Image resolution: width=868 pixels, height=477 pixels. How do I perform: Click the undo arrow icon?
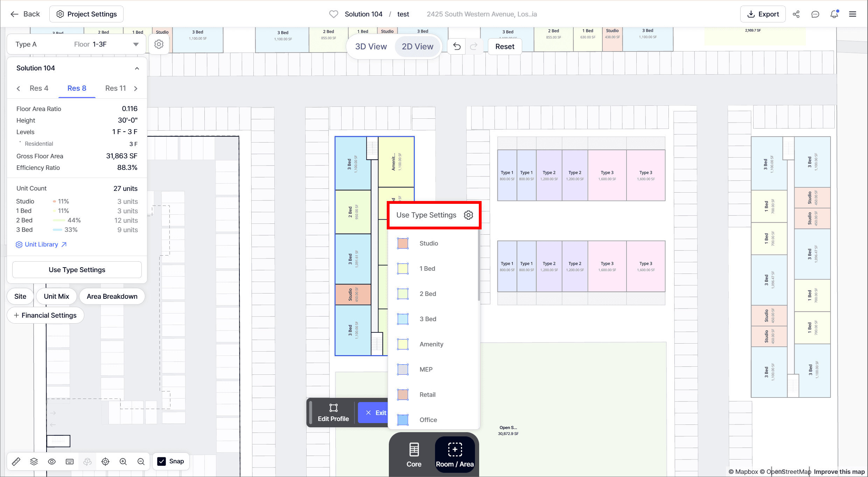point(457,47)
